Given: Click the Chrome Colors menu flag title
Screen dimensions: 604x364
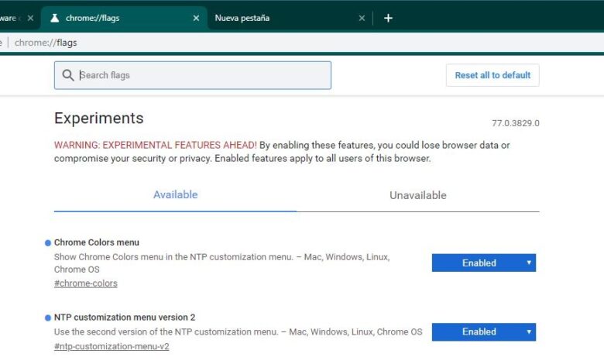Looking at the screenshot, I should [x=97, y=242].
